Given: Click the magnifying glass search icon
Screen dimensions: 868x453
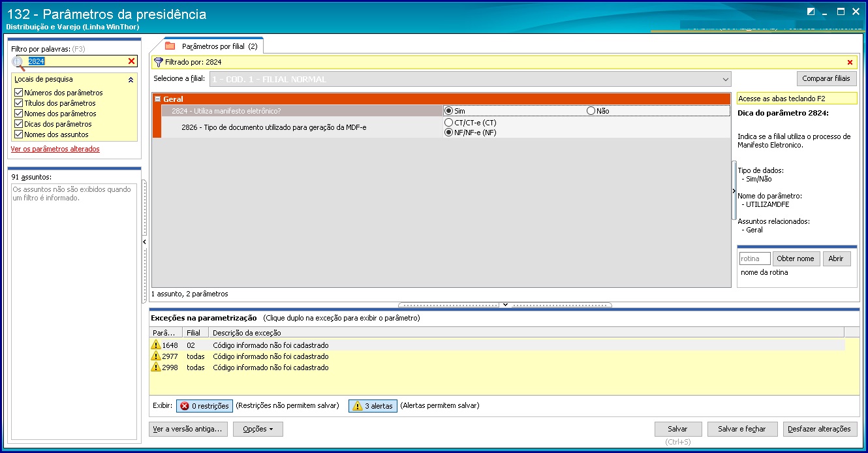Looking at the screenshot, I should pos(18,63).
